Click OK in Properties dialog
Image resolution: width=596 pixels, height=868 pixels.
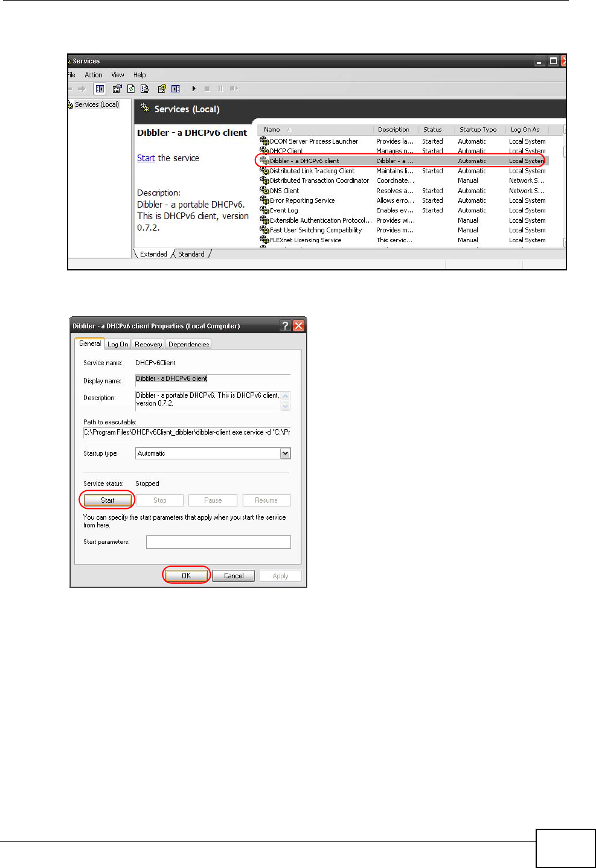click(x=186, y=576)
